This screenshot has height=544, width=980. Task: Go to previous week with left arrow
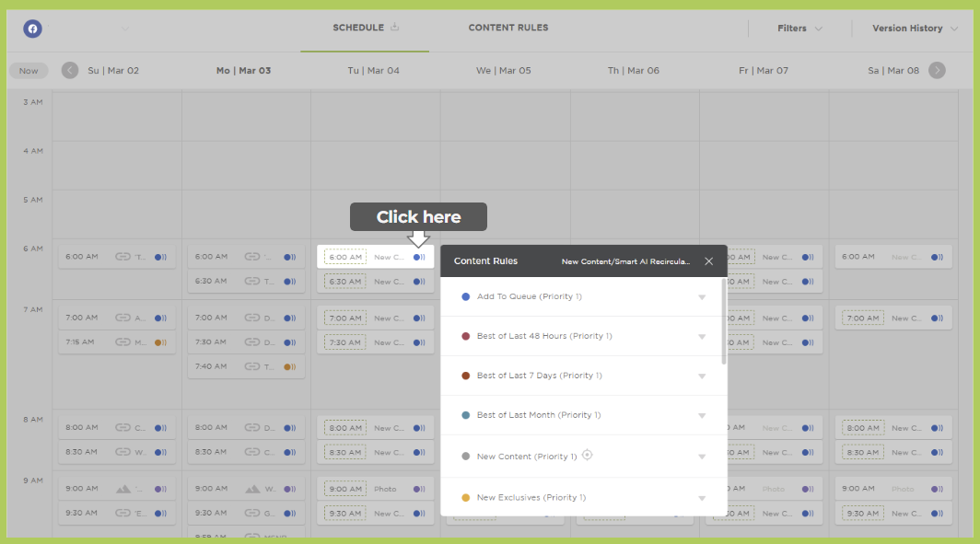coord(70,70)
